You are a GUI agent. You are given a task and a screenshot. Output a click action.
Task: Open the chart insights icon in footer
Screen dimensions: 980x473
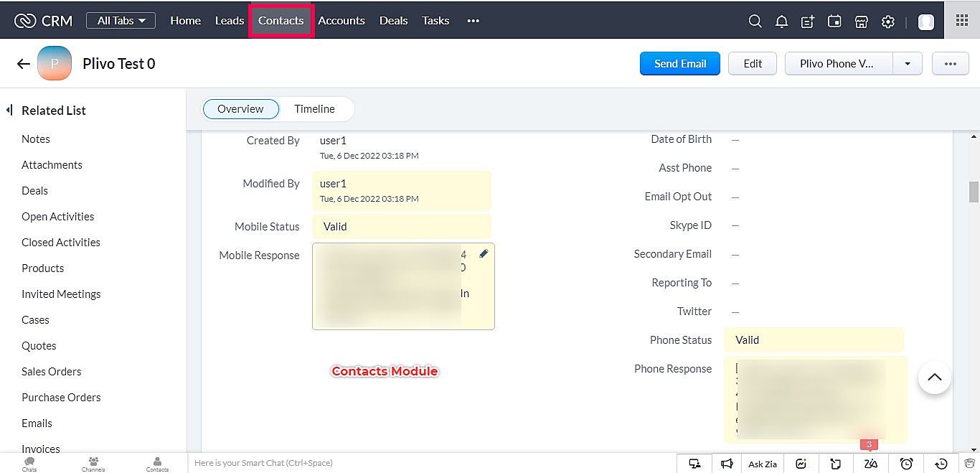pos(801,464)
